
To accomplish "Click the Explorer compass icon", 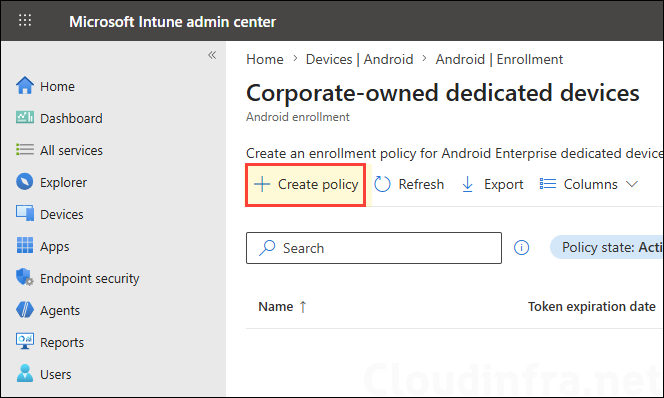I will (x=25, y=182).
